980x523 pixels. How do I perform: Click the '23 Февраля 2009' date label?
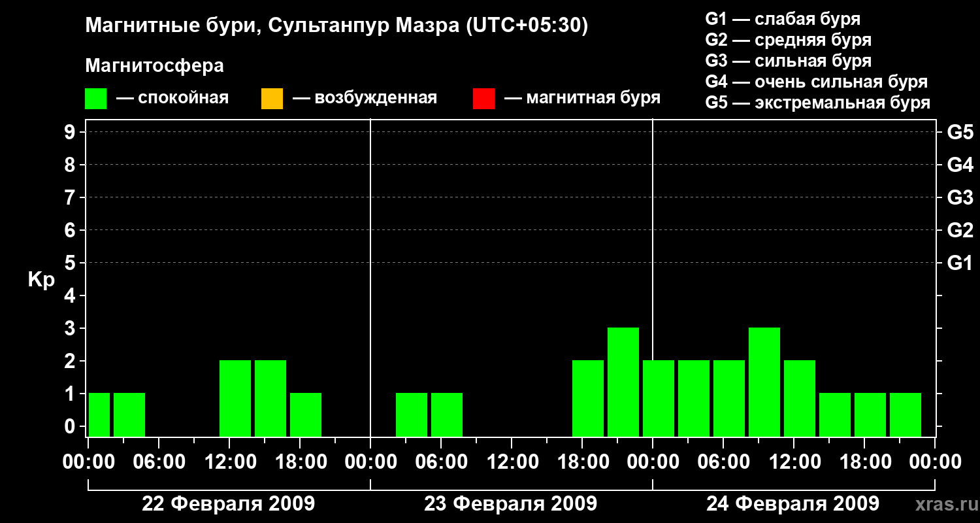click(x=511, y=504)
